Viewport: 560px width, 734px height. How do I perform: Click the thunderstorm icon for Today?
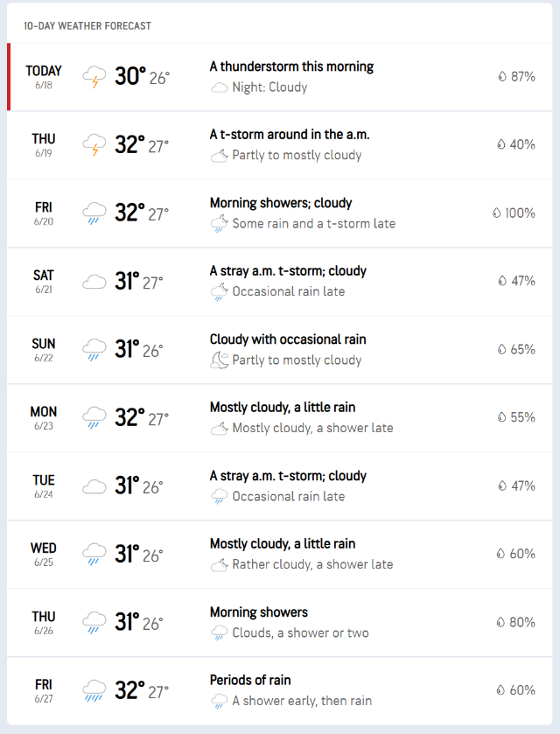94,77
